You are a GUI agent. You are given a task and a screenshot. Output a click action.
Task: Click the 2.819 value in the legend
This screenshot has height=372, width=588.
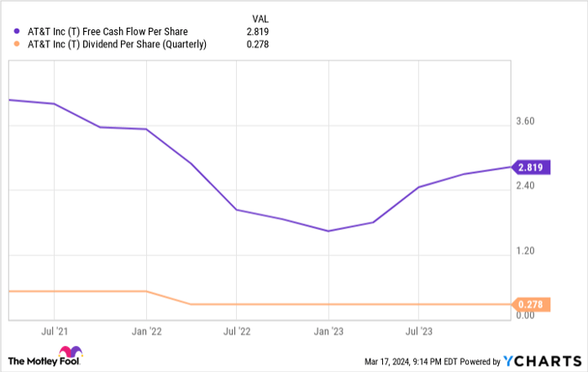[259, 32]
